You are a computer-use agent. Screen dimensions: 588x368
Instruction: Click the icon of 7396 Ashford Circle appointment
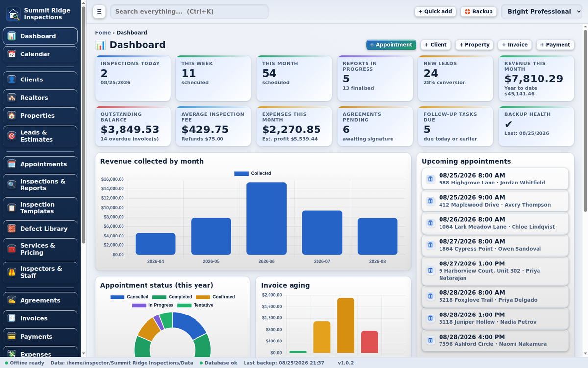(x=430, y=341)
